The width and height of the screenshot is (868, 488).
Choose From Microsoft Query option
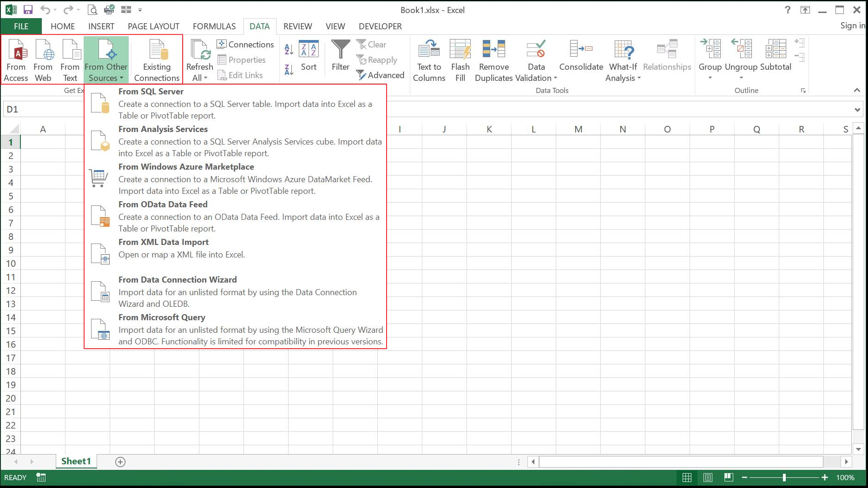[236, 329]
